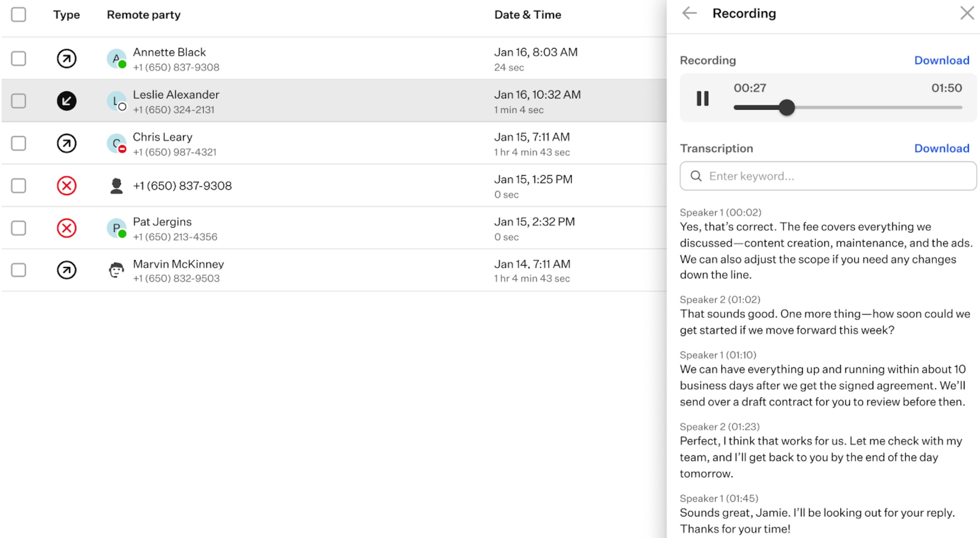Screen dimensions: 980x538
Task: Click the incoming call icon for Leslie Alexander
Action: click(67, 101)
